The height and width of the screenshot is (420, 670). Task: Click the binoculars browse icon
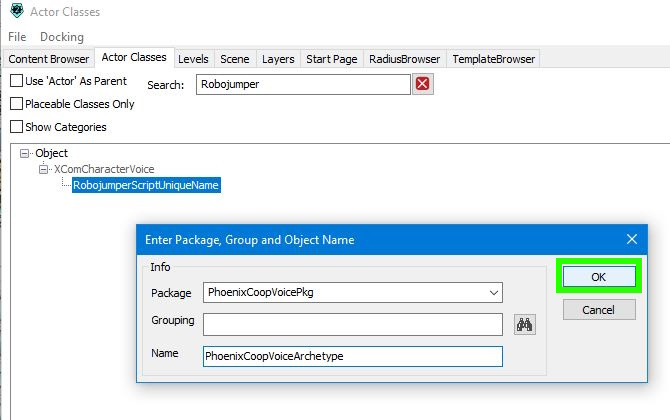click(525, 324)
